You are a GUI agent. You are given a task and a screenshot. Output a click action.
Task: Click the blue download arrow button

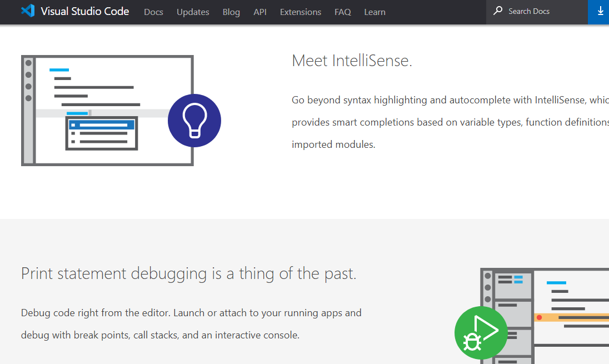598,12
